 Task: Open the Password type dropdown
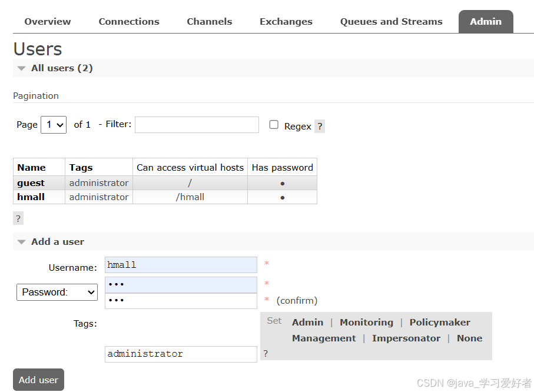[x=57, y=292]
